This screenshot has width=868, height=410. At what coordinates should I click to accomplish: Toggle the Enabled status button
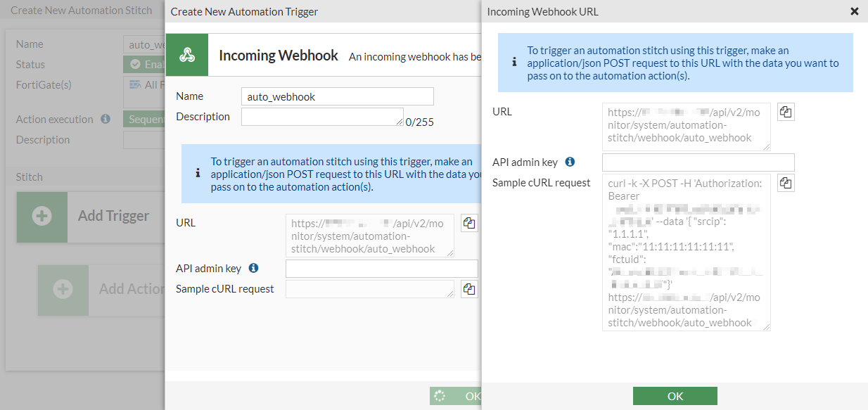pyautogui.click(x=144, y=65)
